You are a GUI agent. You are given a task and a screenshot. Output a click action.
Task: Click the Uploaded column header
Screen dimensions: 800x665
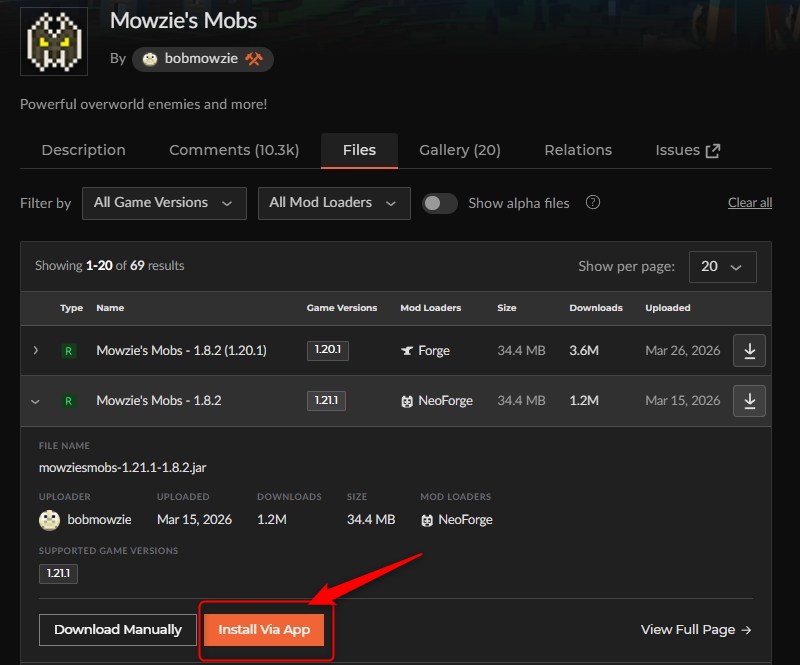[x=668, y=308]
